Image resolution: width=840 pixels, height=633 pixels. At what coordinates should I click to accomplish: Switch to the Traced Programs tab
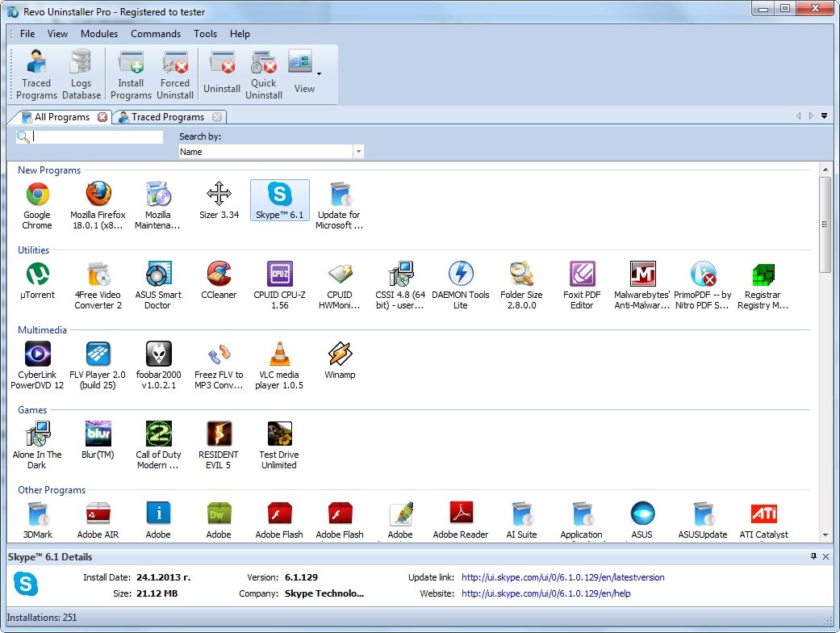click(165, 116)
